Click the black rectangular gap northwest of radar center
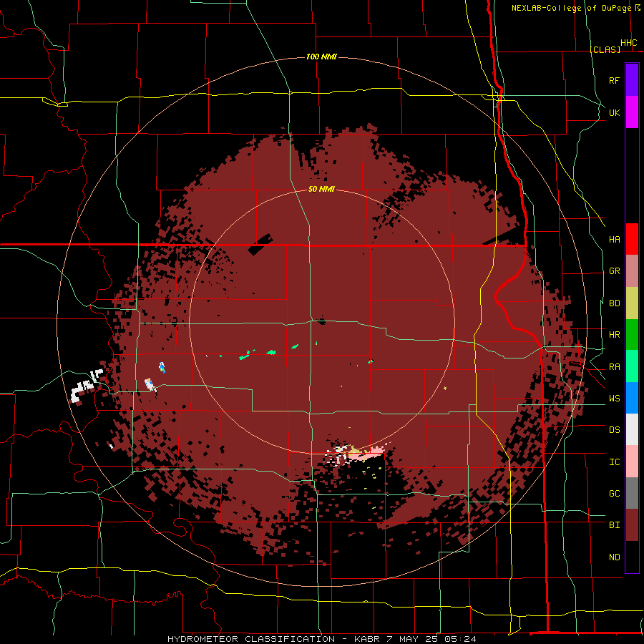Viewport: 644px width, 644px height. (260, 245)
